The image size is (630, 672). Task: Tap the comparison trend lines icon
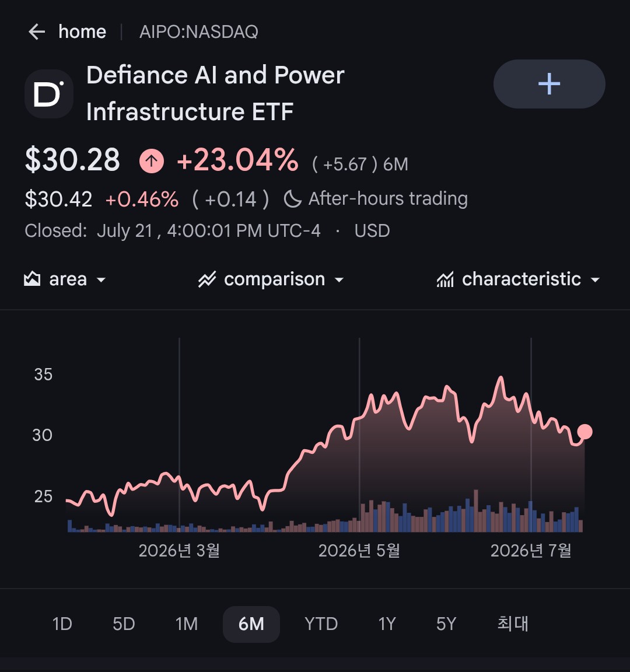click(207, 279)
